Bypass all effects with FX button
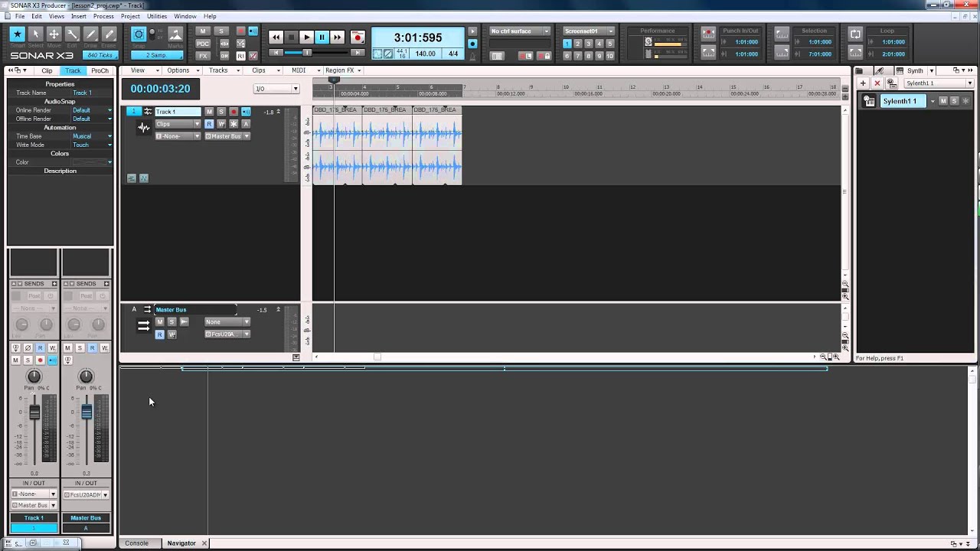The image size is (980, 551). click(x=203, y=56)
